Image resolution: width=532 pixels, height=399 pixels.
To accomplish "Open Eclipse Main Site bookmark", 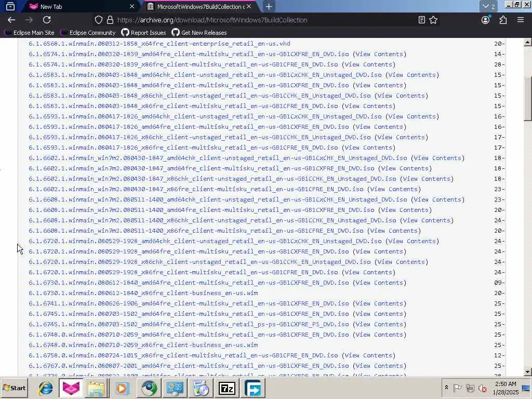I will [29, 33].
